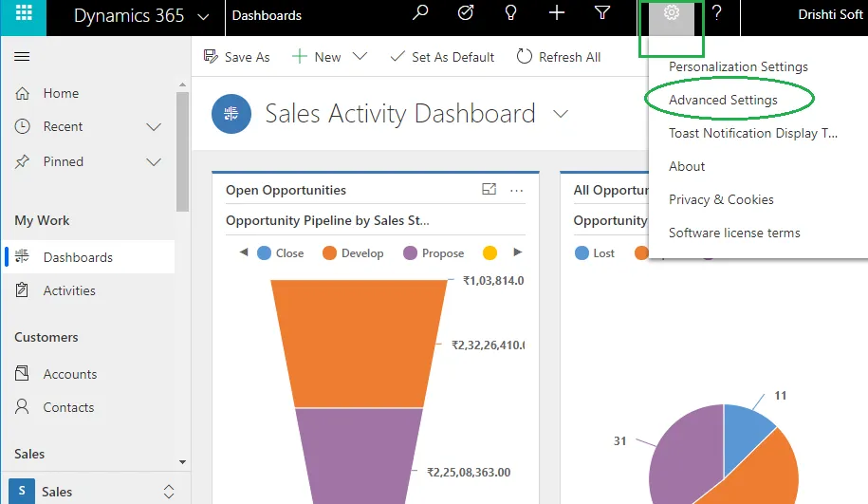Click the blue dashboard circle icon
The image size is (868, 504).
click(x=231, y=114)
